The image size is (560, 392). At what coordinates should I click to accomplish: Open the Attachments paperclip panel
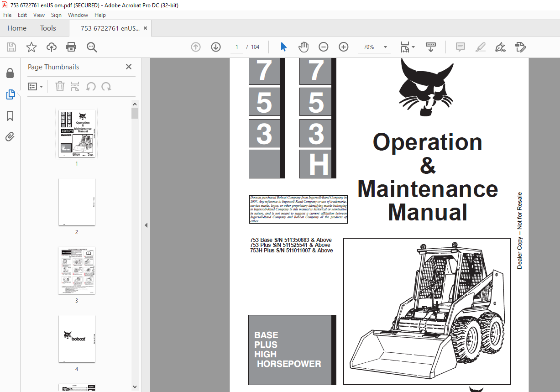[x=10, y=137]
